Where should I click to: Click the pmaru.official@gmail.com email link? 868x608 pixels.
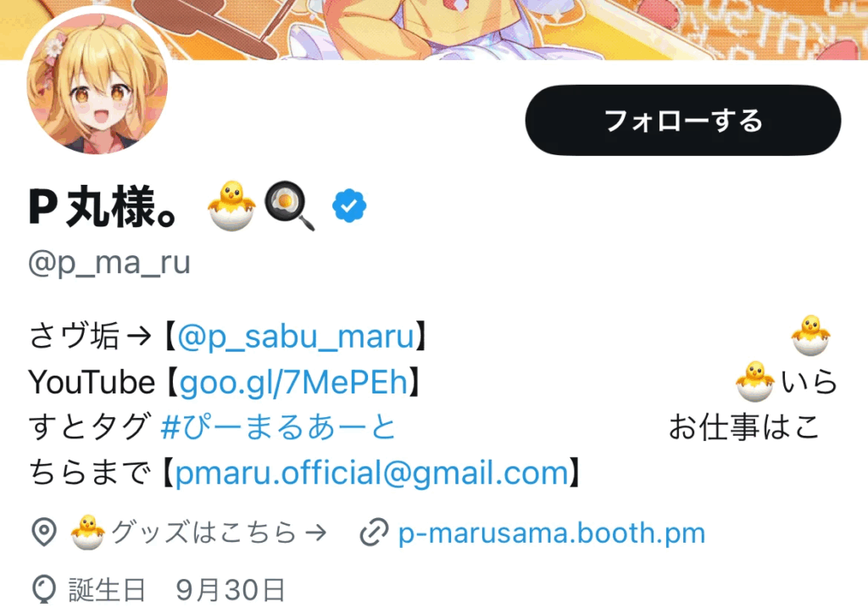point(372,473)
